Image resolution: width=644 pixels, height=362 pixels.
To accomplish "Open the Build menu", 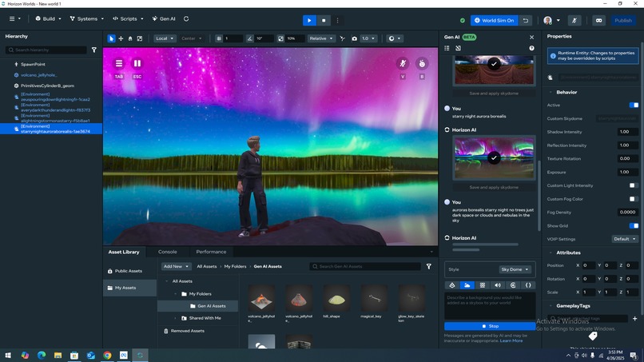I will tap(48, 19).
